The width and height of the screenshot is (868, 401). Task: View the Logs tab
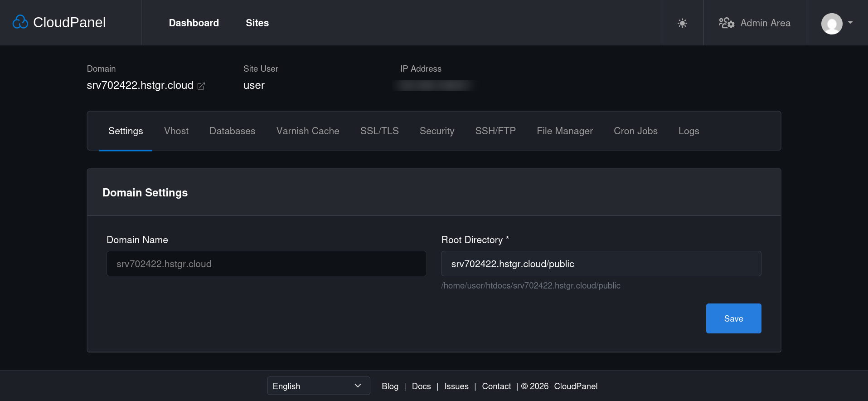pos(689,131)
